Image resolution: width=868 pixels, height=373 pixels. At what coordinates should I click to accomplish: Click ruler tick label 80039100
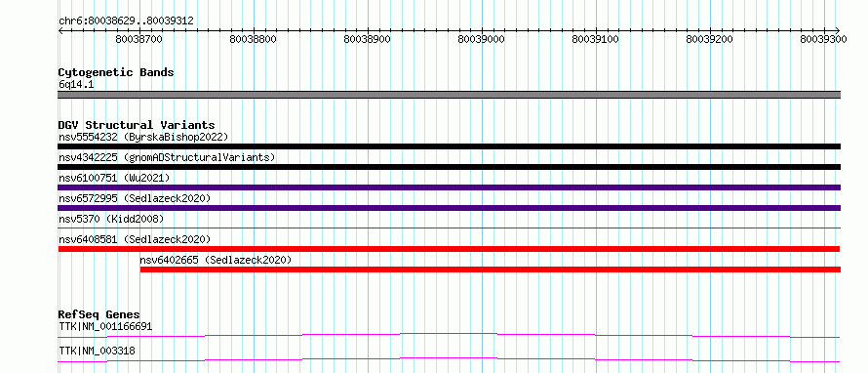coord(595,39)
